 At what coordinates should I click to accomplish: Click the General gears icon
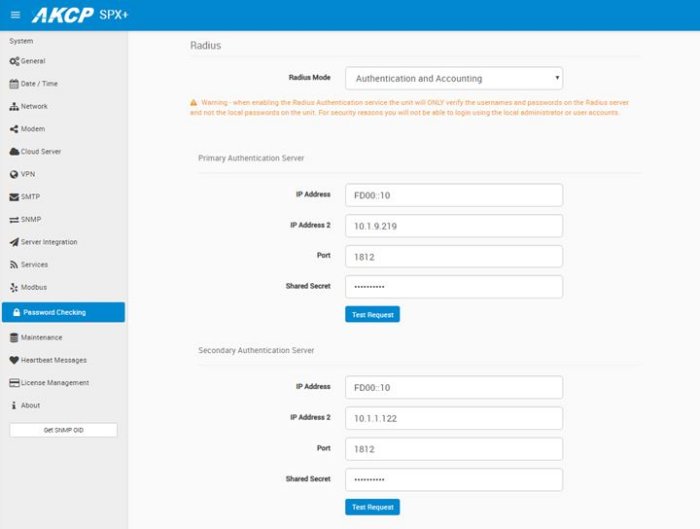click(13, 61)
